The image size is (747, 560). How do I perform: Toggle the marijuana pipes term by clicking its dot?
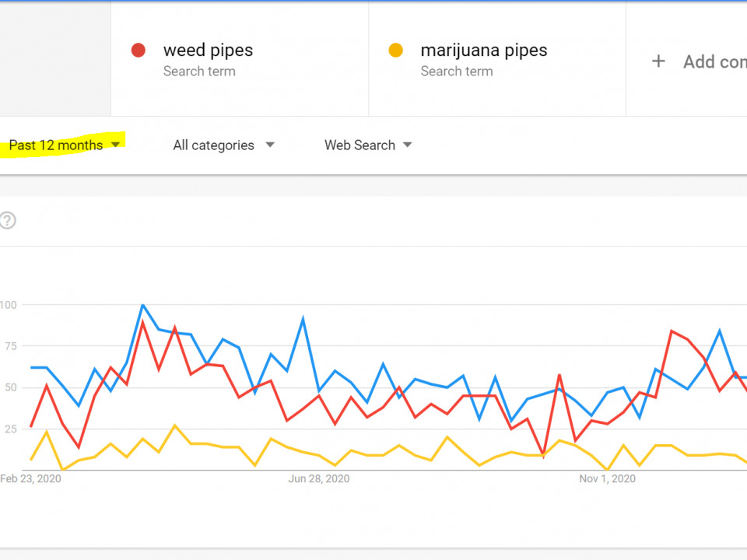pyautogui.click(x=396, y=49)
